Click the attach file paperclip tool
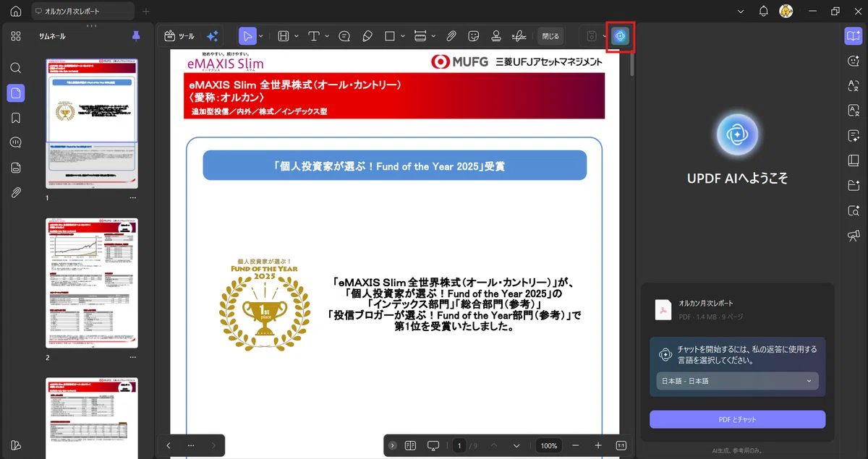The height and width of the screenshot is (459, 868). pyautogui.click(x=451, y=36)
